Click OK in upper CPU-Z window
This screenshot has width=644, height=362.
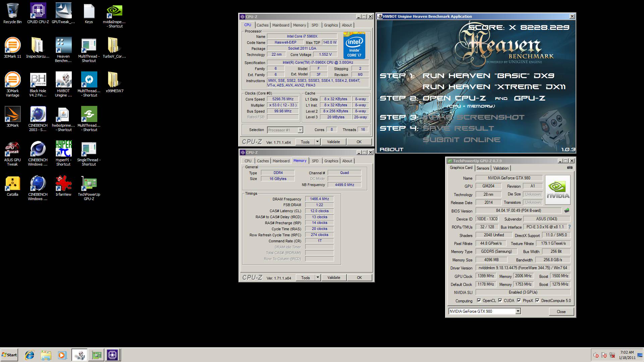click(359, 142)
